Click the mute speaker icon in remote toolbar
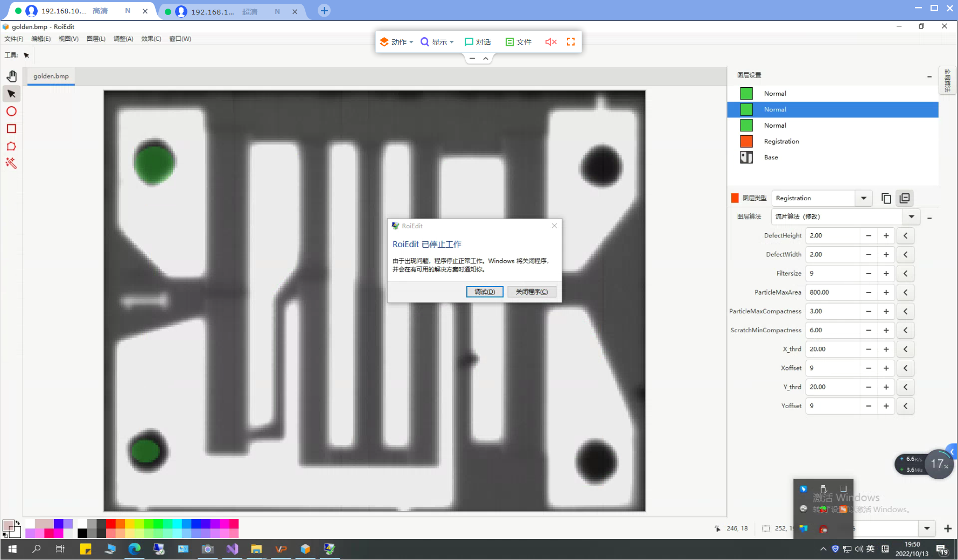The height and width of the screenshot is (560, 958). tap(550, 41)
